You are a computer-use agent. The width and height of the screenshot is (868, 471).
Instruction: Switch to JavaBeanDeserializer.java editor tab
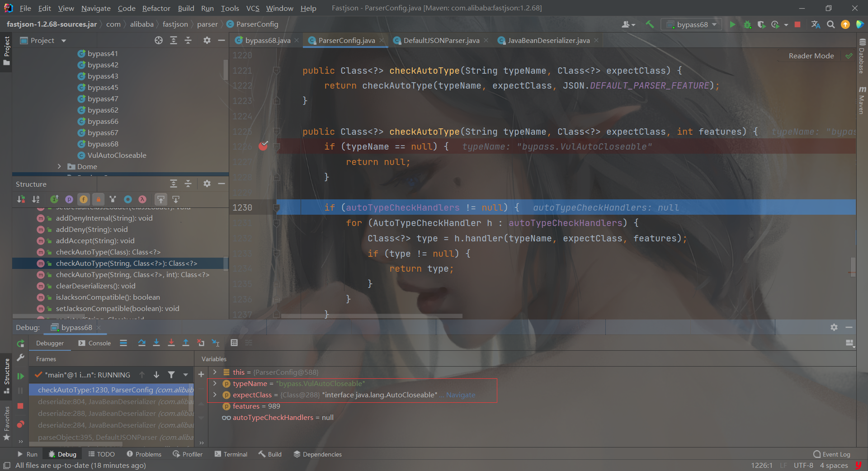tap(548, 40)
